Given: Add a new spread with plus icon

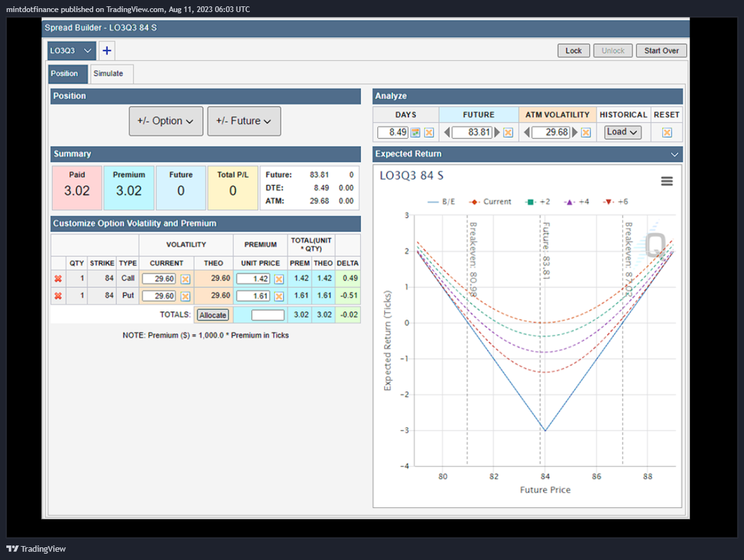Looking at the screenshot, I should click(x=107, y=50).
